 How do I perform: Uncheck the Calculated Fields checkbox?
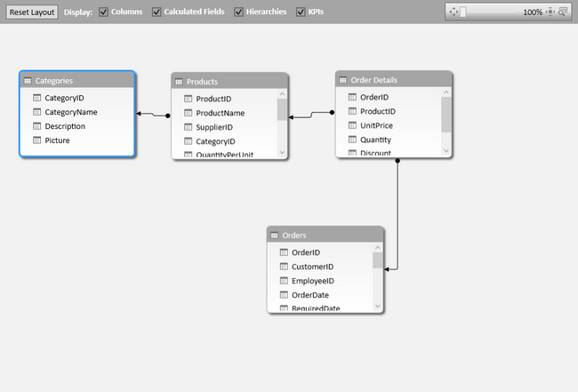click(157, 12)
